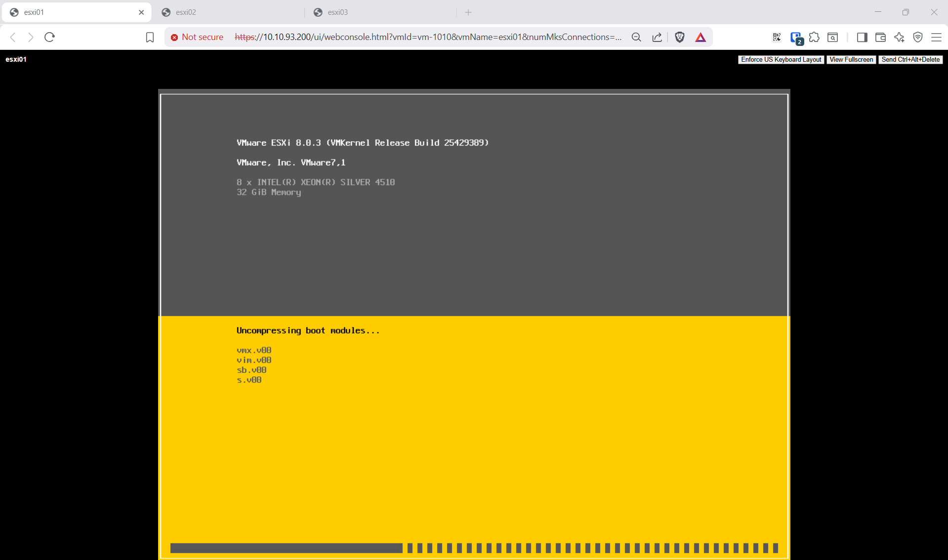Click the share page icon

coord(657,37)
